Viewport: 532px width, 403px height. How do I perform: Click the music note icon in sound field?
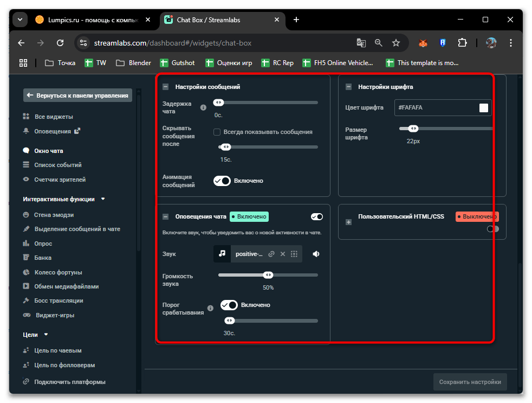pyautogui.click(x=222, y=254)
